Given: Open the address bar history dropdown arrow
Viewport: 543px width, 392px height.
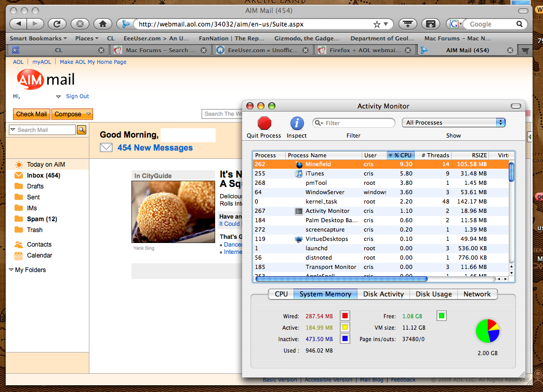Looking at the screenshot, I should (x=386, y=24).
